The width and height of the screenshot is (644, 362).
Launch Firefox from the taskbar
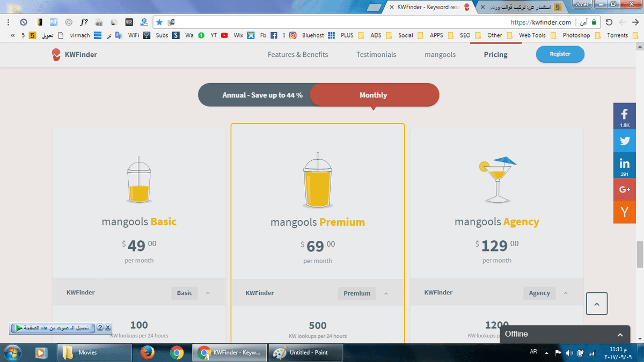tap(148, 352)
